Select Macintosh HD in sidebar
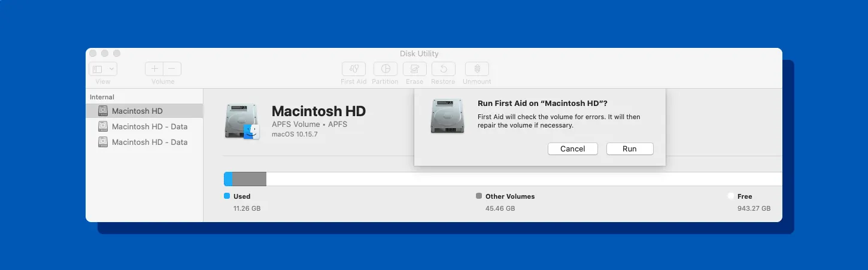The image size is (868, 270). (x=144, y=111)
